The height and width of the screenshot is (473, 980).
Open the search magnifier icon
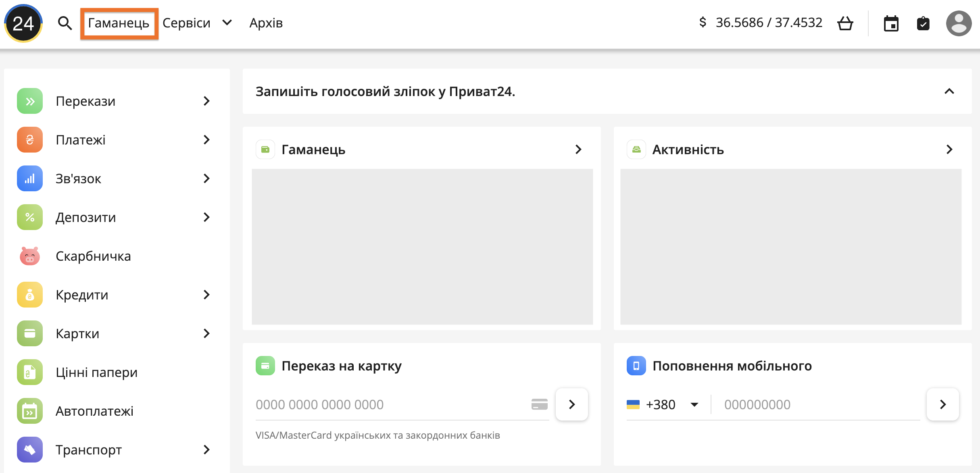65,23
